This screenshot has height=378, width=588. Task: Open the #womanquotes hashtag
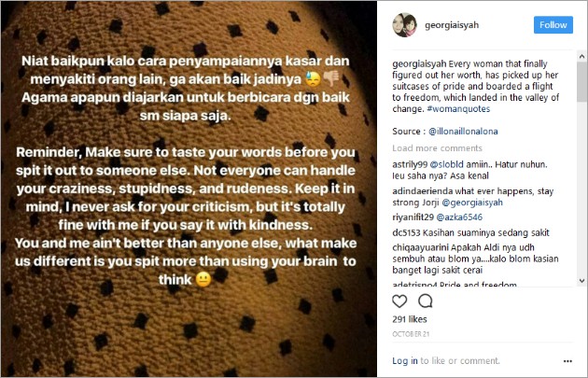(458, 109)
